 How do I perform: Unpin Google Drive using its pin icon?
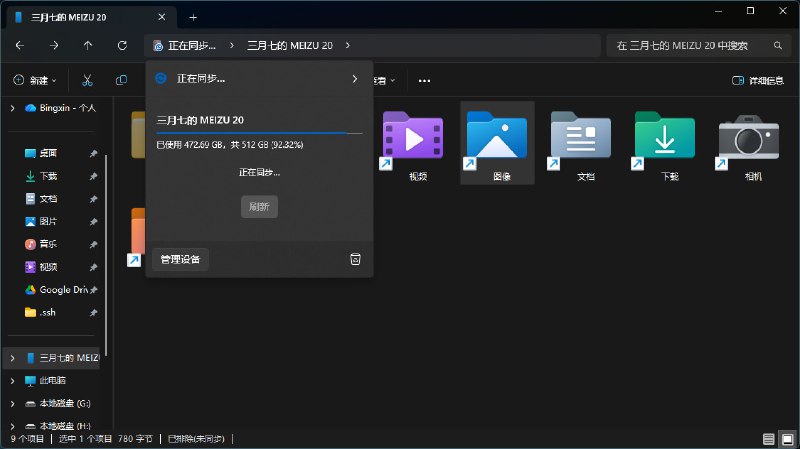pos(93,290)
